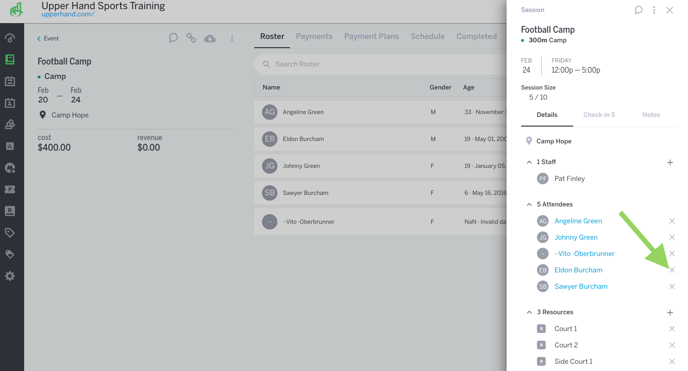Collapse the 1 Staff section
Screen dimensions: 688x371
tap(529, 162)
